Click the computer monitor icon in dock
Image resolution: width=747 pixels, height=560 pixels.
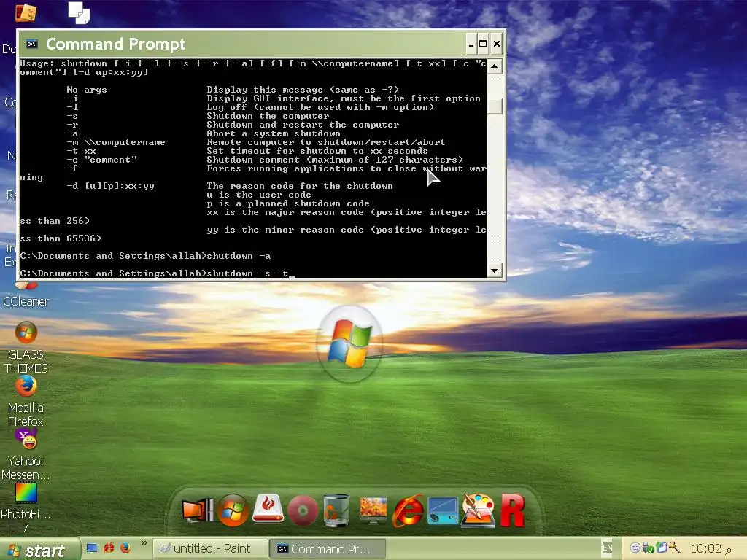198,510
